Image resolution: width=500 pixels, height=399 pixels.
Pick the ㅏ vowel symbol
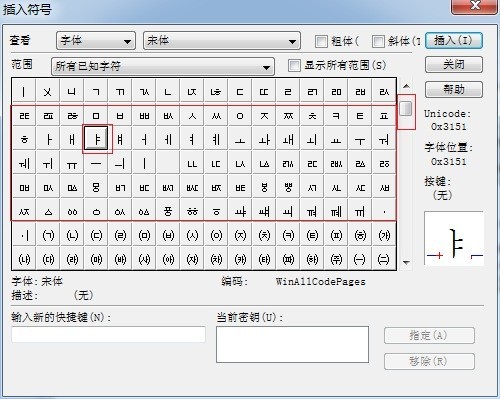[x=48, y=140]
